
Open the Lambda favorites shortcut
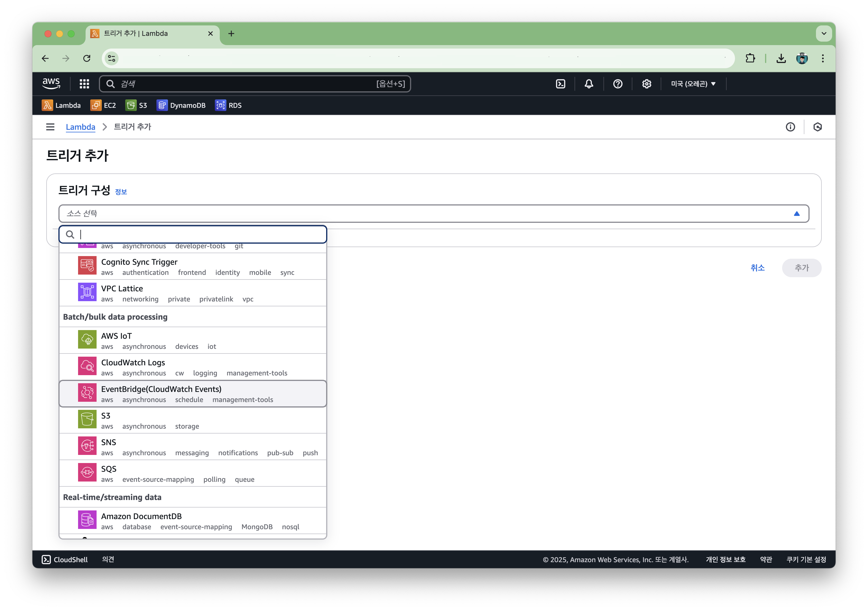click(61, 105)
